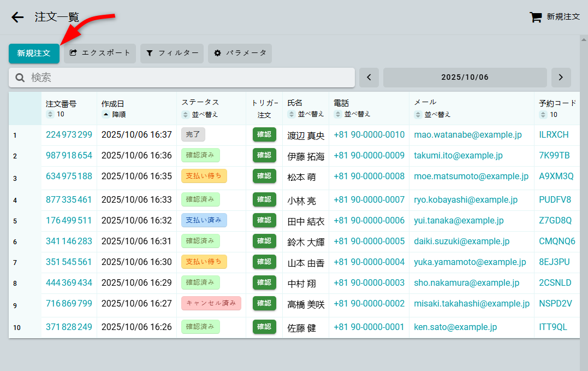This screenshot has width=588, height=371.
Task: Go to next date with right chevron
Action: [x=561, y=78]
